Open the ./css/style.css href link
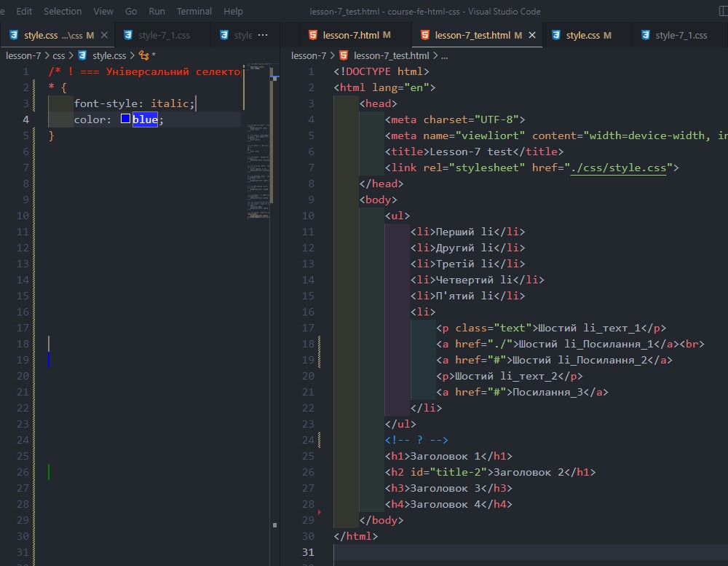Image resolution: width=728 pixels, height=566 pixels. click(x=618, y=168)
